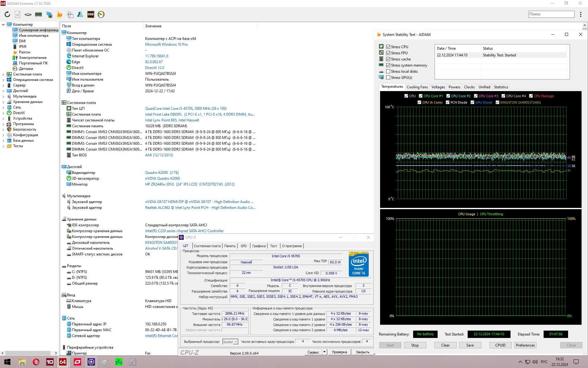The width and height of the screenshot is (588, 368).
Task: Expand Операционная система tree node
Action: tap(3, 80)
